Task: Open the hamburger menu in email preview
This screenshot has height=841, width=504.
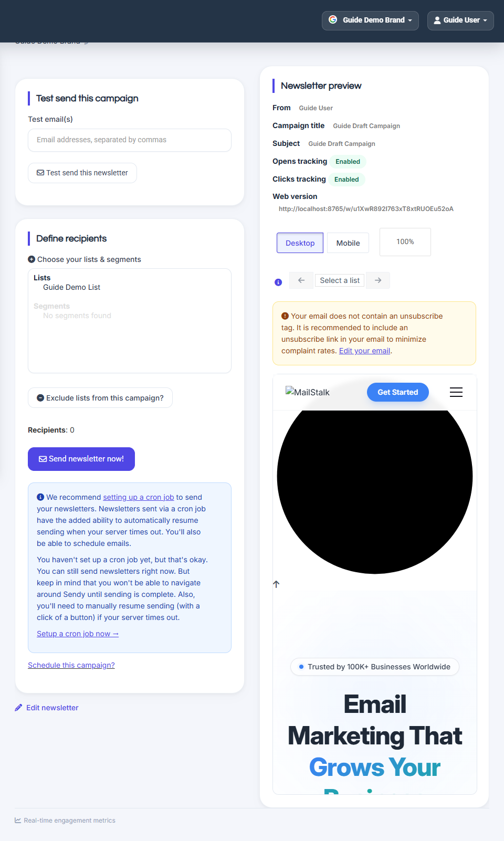Action: pos(456,392)
